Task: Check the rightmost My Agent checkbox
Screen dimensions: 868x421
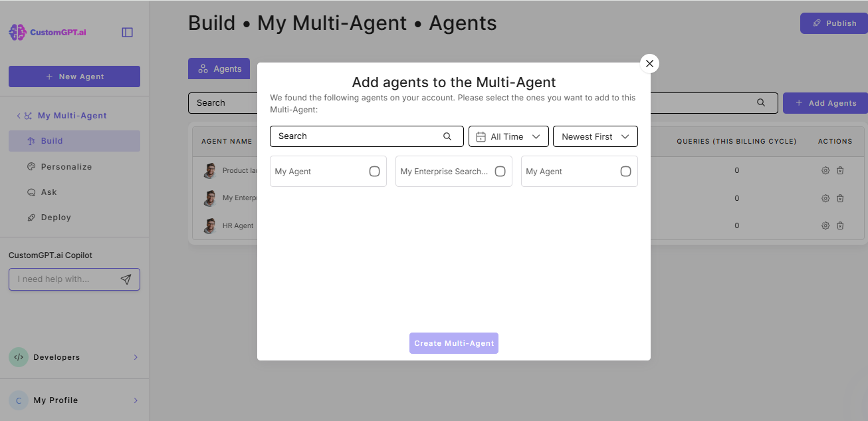Action: click(625, 171)
